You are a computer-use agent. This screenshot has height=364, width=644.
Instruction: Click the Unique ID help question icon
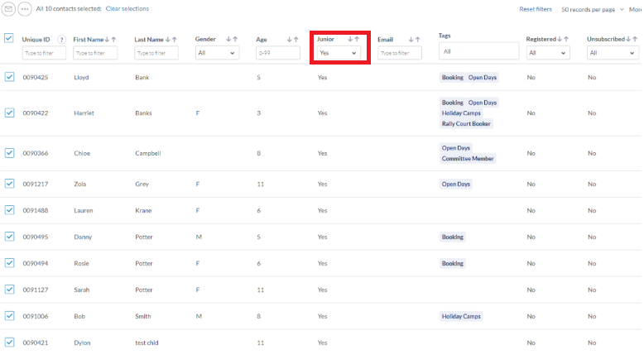[x=62, y=40]
